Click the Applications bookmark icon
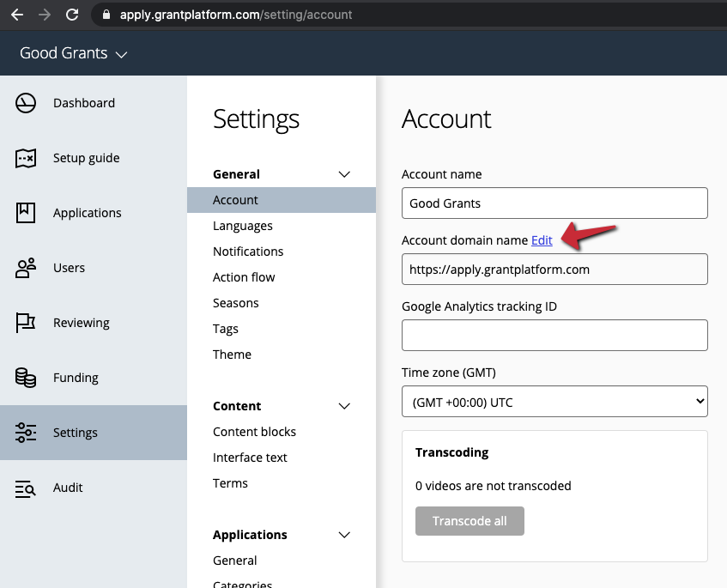727x588 pixels. point(26,213)
